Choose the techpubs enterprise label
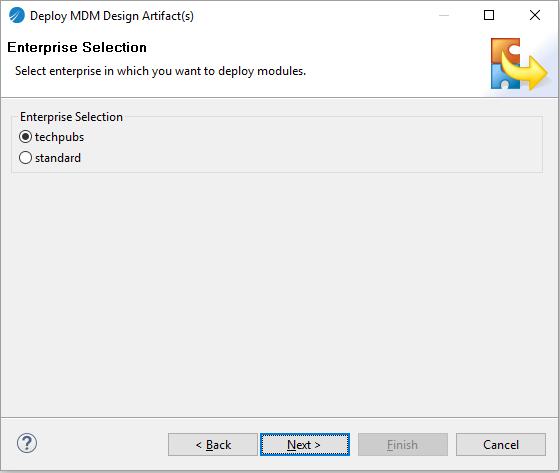The image size is (560, 473). pos(59,137)
